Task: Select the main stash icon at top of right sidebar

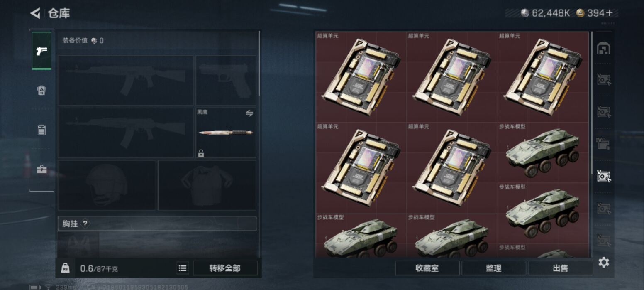Action: tap(603, 48)
